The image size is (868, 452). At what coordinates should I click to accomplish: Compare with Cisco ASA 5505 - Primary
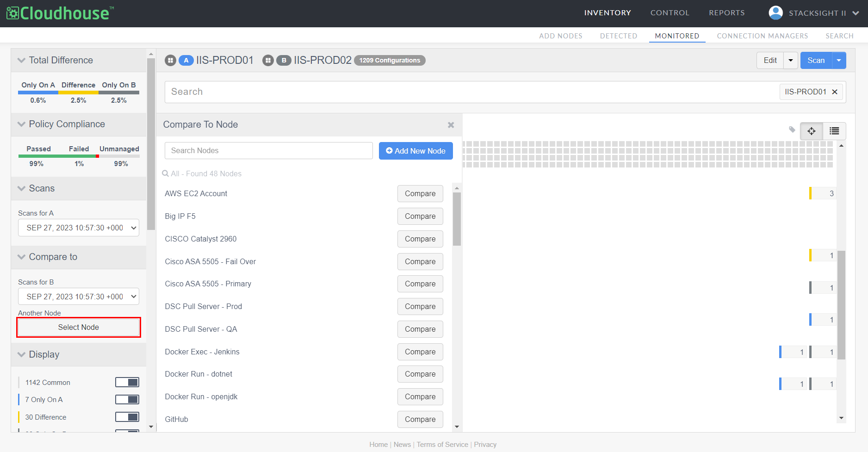click(420, 284)
